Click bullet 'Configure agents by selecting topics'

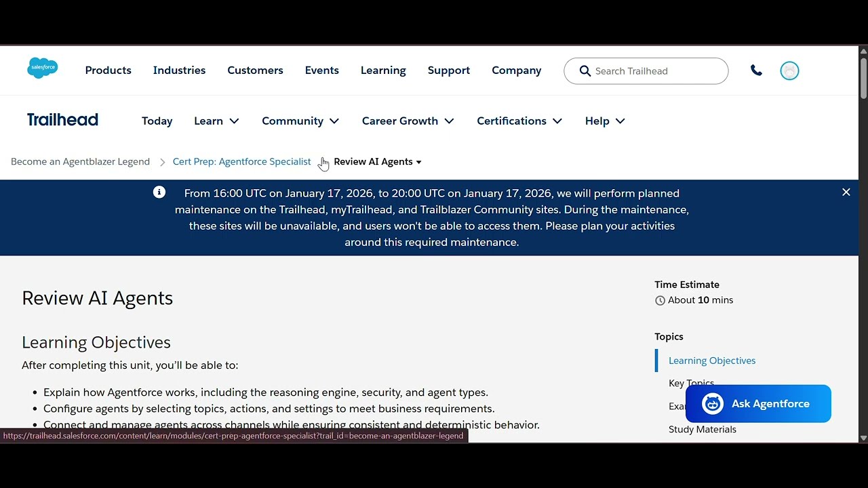tap(269, 409)
